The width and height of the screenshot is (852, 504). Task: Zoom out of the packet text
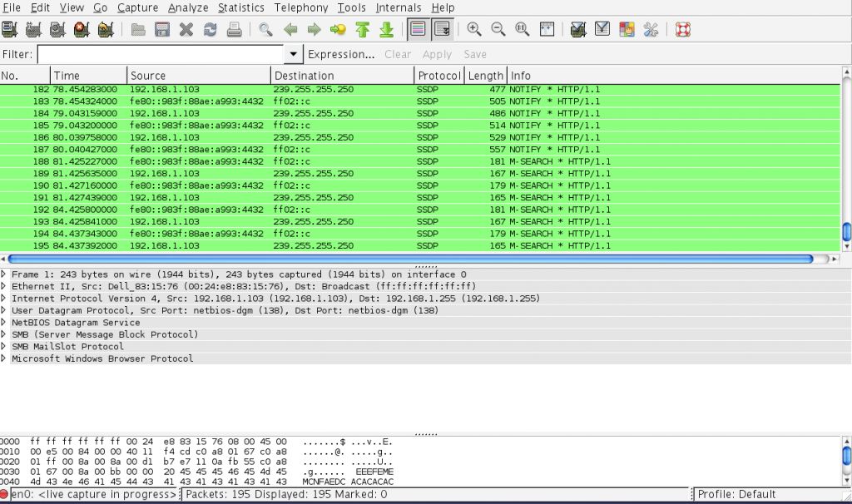(498, 29)
